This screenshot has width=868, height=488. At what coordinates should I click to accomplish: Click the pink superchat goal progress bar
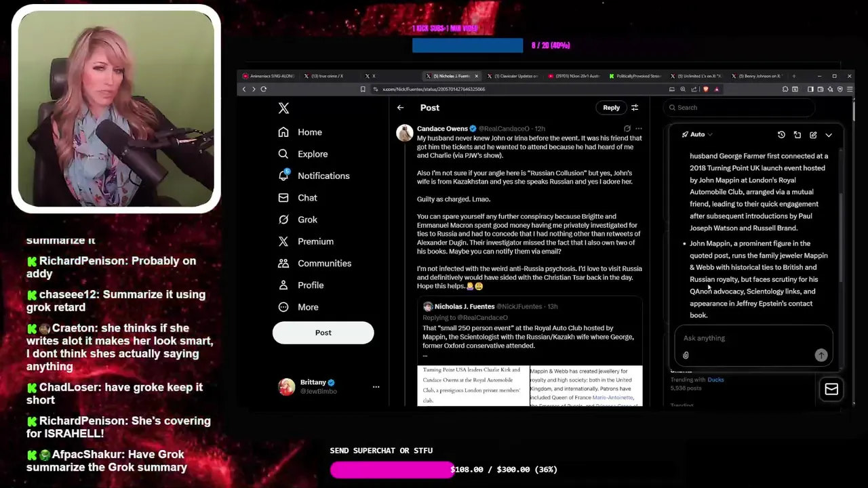click(x=392, y=470)
